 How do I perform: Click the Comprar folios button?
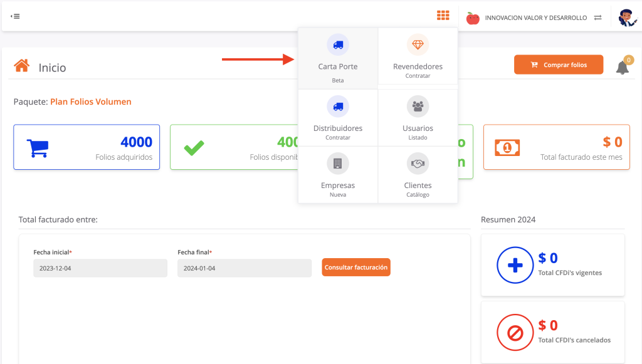pyautogui.click(x=559, y=65)
